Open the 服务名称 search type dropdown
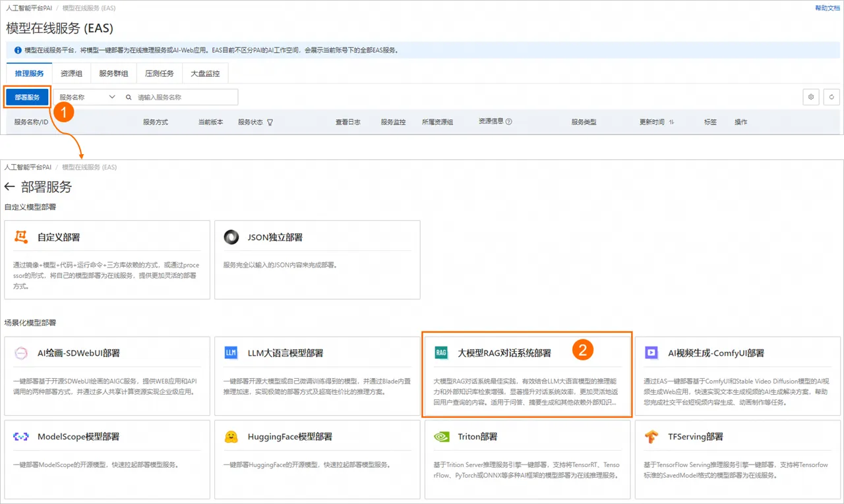The height and width of the screenshot is (504, 844). 86,97
